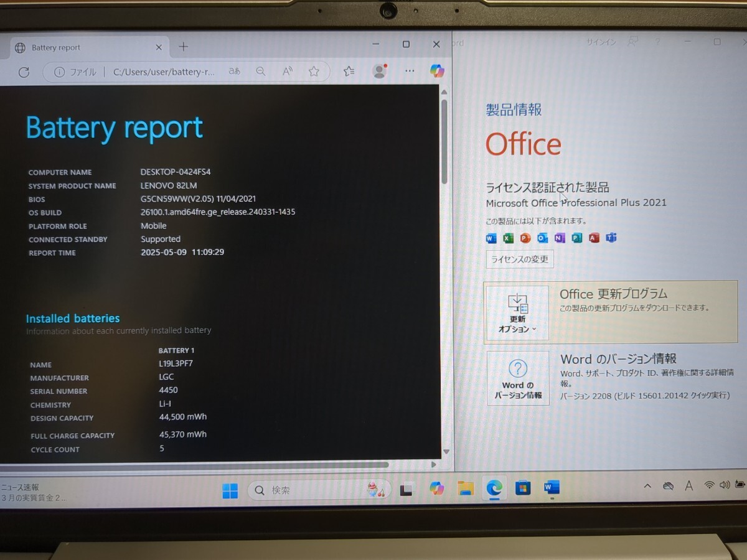This screenshot has width=747, height=560.
Task: Open Wi-Fi network tray icon
Action: [x=709, y=485]
